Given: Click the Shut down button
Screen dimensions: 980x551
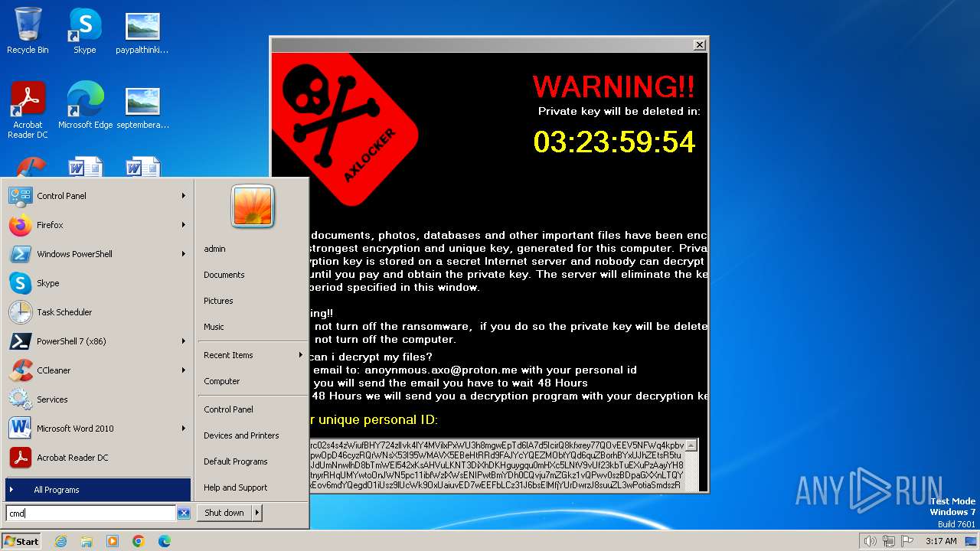Looking at the screenshot, I should (x=224, y=513).
